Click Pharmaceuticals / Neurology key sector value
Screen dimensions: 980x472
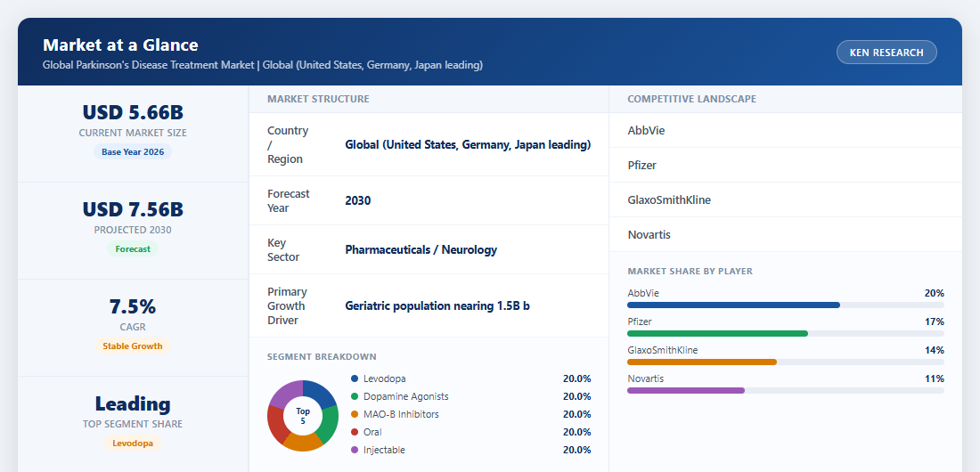[x=421, y=250]
